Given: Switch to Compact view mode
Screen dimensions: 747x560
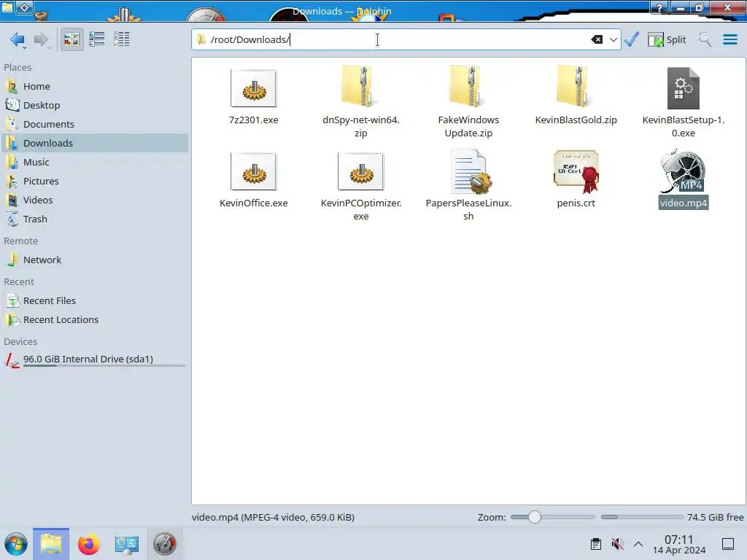Looking at the screenshot, I should pyautogui.click(x=97, y=39).
